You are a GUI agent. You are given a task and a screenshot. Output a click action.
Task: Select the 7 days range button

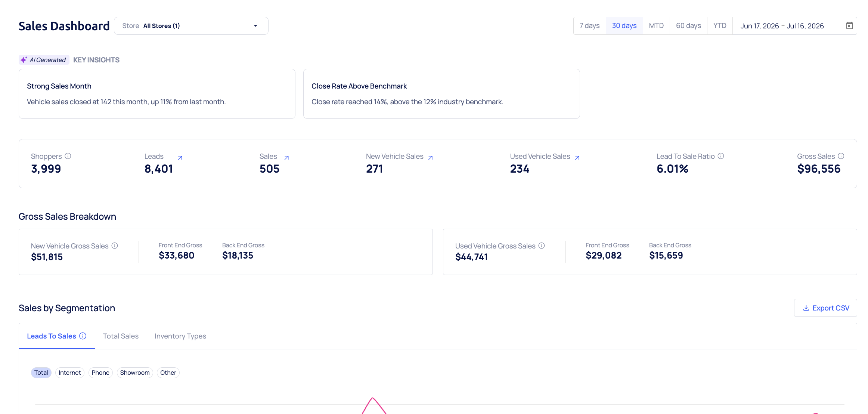[590, 26]
